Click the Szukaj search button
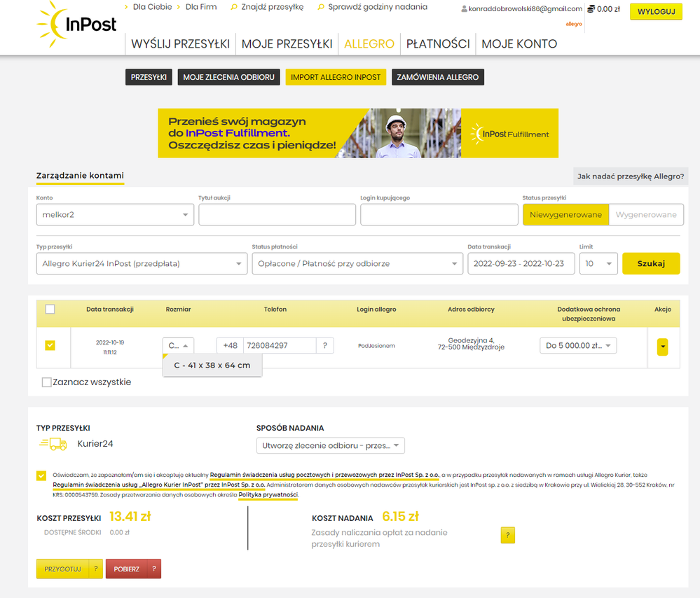700x598 pixels. pos(651,264)
